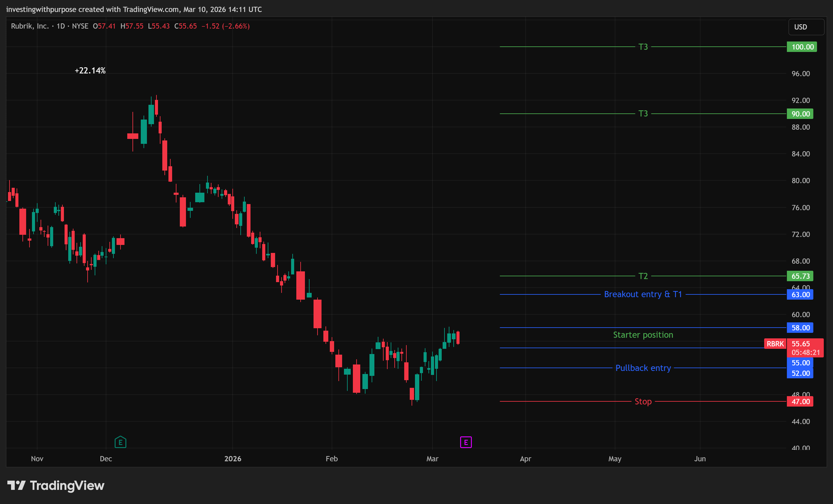Click the green earnings E icon in December

click(120, 442)
